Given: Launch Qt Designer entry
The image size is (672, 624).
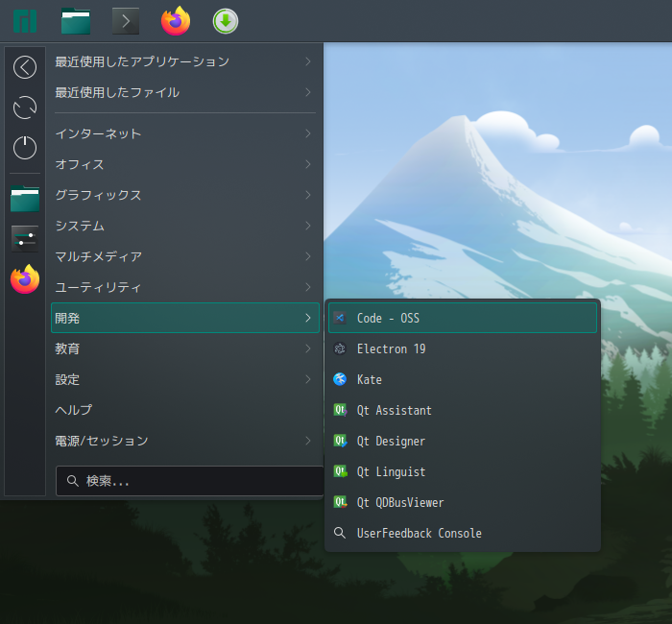Looking at the screenshot, I should (463, 441).
